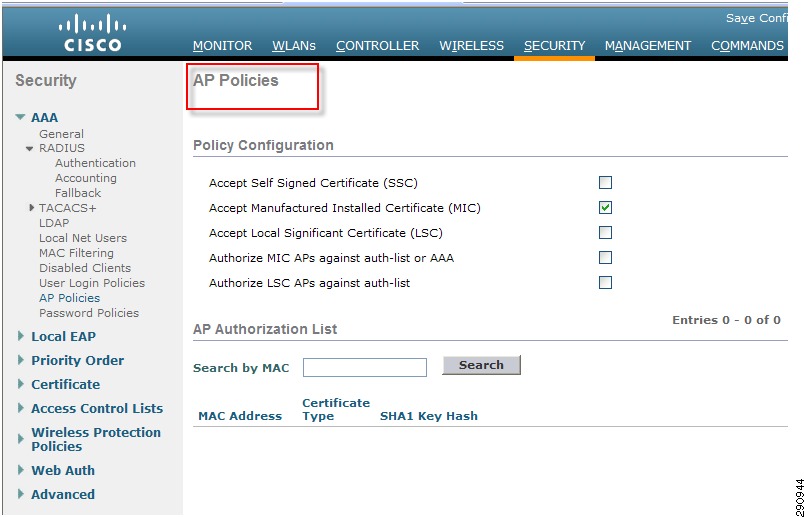Expand the Advanced section

[21, 494]
